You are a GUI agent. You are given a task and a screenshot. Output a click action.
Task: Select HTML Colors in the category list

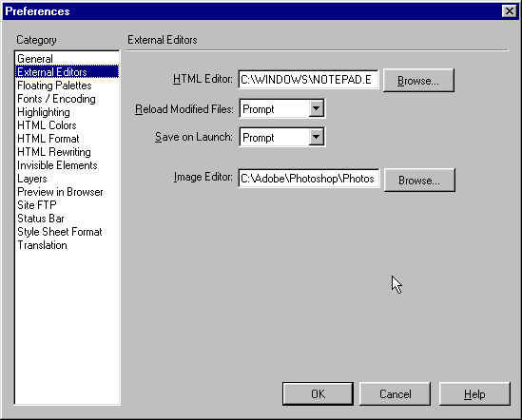(47, 125)
